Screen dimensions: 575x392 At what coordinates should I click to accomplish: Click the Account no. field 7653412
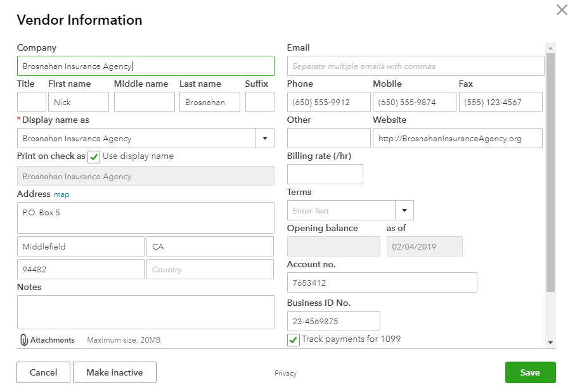pos(382,282)
